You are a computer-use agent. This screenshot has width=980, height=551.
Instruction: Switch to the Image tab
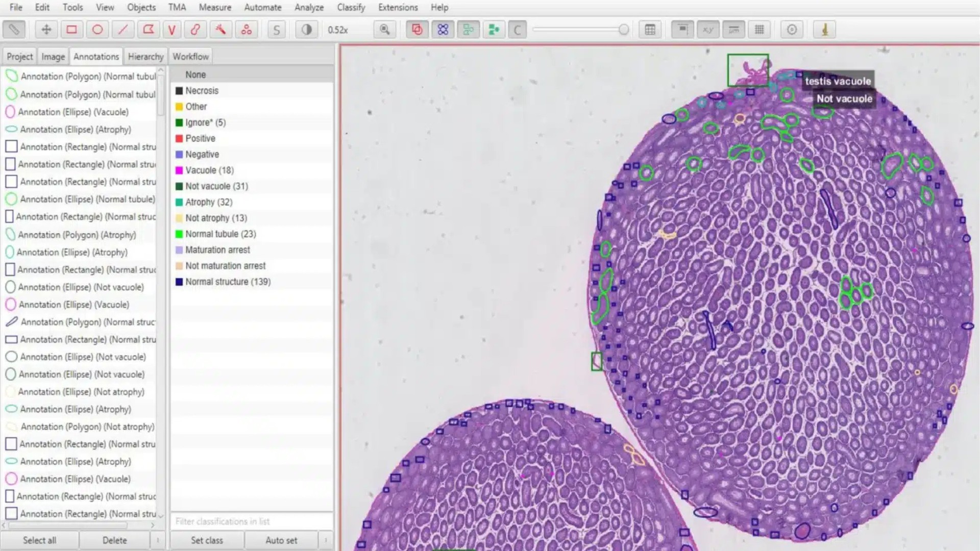(x=53, y=57)
